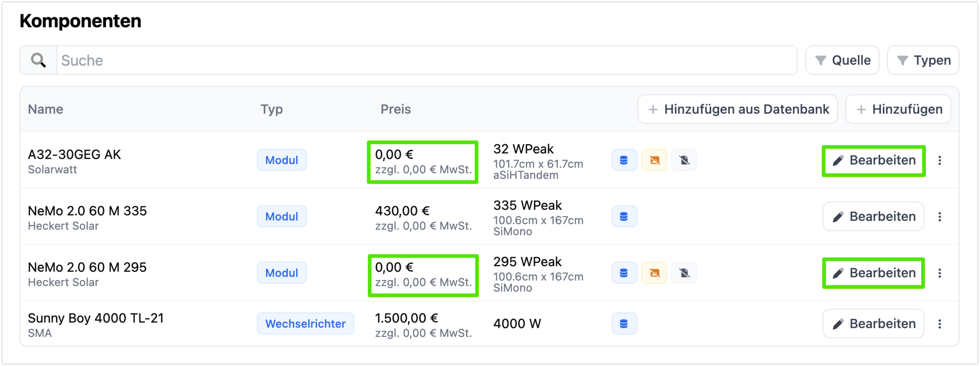
Task: Click blue database icon for A32-30GEG AK
Action: (x=624, y=160)
